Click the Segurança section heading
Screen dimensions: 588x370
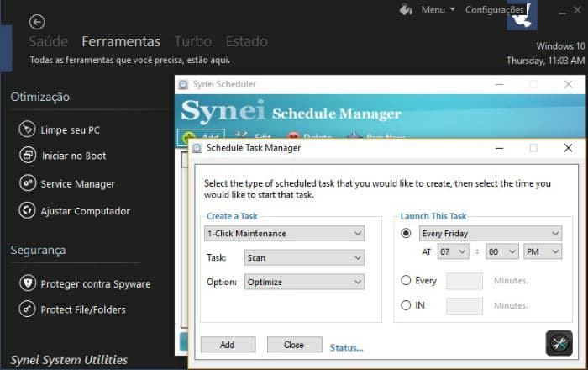38,250
